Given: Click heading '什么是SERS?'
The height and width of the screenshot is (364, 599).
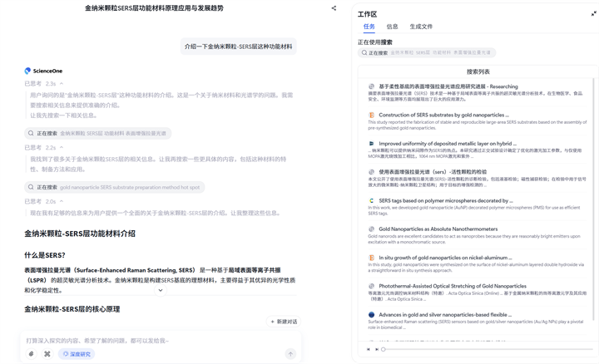Looking at the screenshot, I should pos(45,255).
